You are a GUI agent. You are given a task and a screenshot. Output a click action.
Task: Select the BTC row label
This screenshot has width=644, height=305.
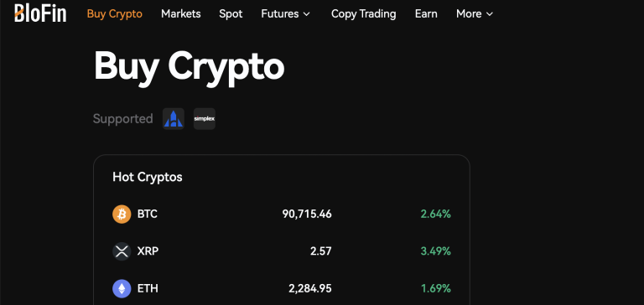147,215
